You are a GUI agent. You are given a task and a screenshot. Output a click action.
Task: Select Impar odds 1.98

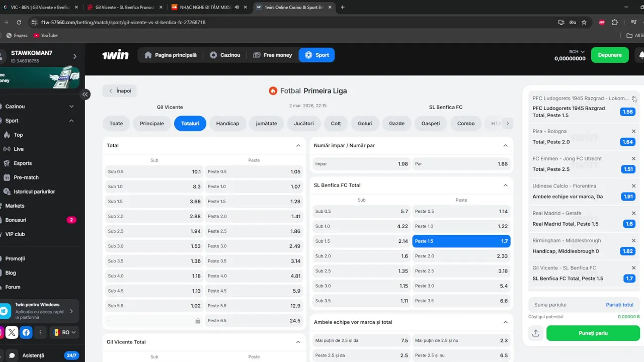point(361,164)
